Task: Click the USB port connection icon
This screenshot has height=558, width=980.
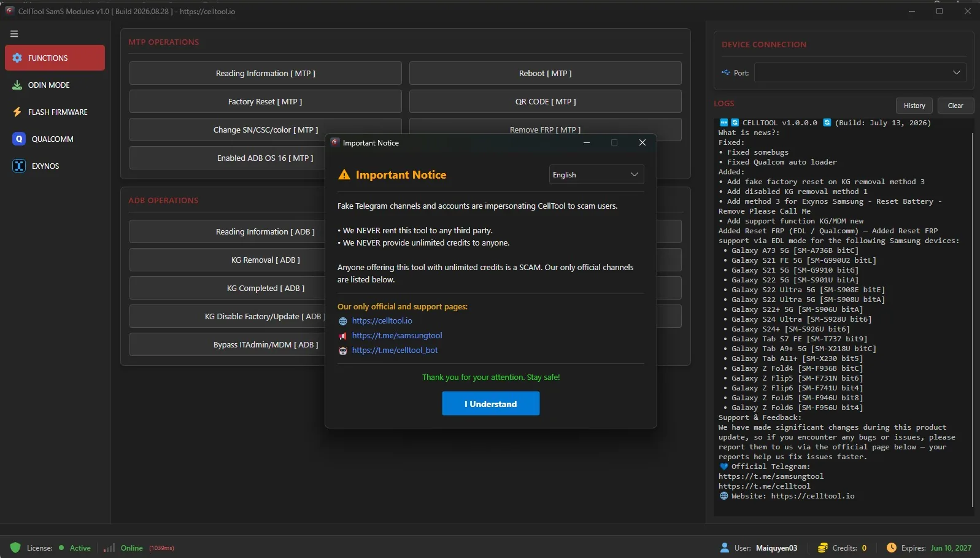Action: [726, 72]
